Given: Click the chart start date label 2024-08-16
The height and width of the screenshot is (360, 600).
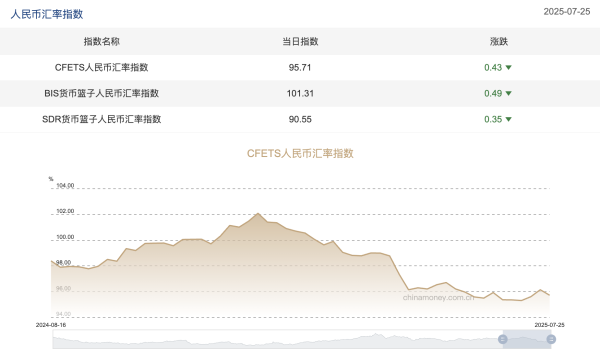Looking at the screenshot, I should click(x=51, y=325).
